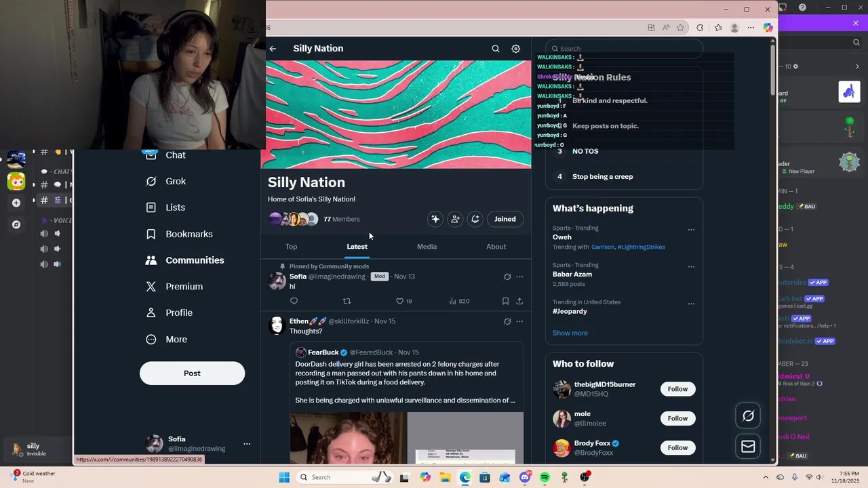
Task: Open Discord help question mark icon
Action: (802, 7)
